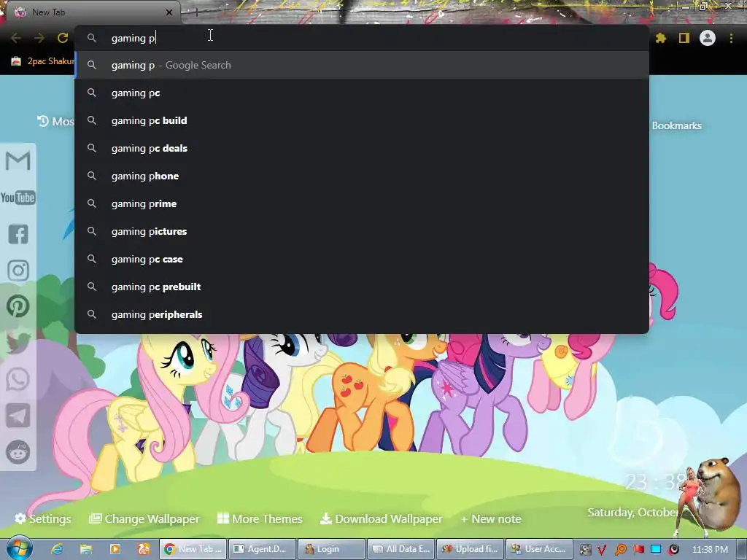Open the 2pac Shakur bookmark
Image resolution: width=747 pixels, height=560 pixels.
43,61
